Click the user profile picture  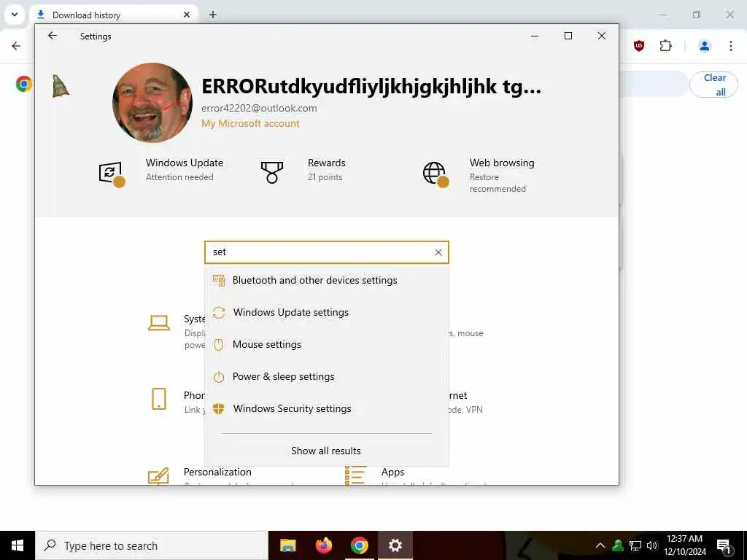(152, 102)
